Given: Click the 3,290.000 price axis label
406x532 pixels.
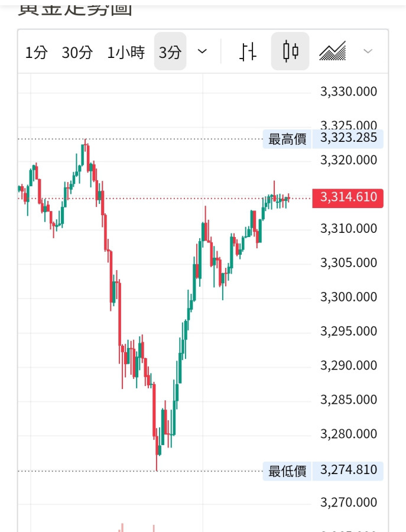Looking at the screenshot, I should coord(349,365).
